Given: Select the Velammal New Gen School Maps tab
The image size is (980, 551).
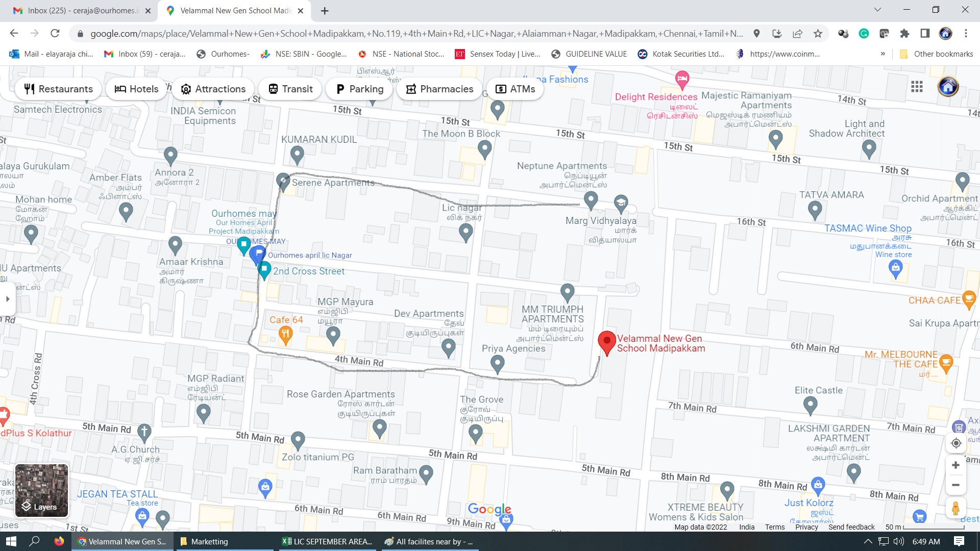Looking at the screenshot, I should point(235,11).
